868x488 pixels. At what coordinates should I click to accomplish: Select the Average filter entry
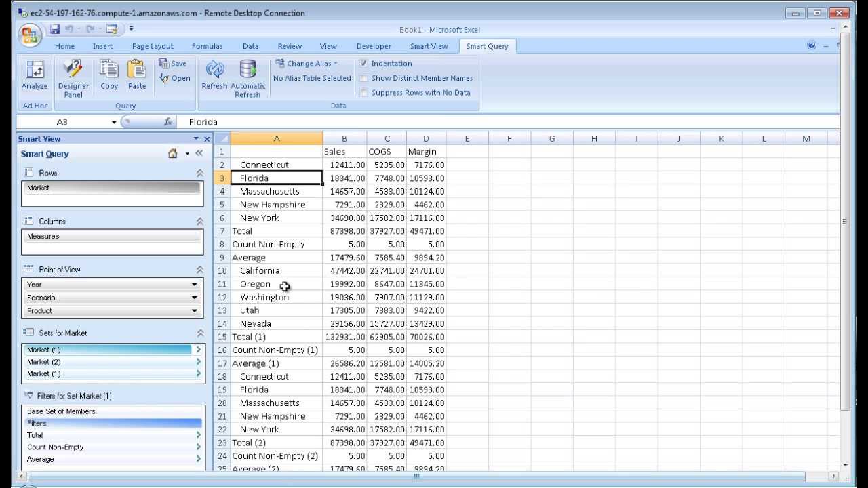[x=108, y=459]
